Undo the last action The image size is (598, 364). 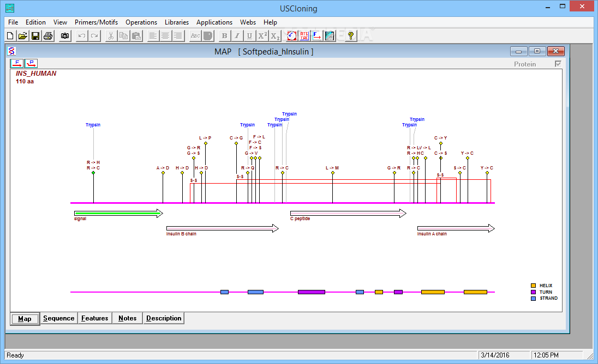tap(82, 36)
